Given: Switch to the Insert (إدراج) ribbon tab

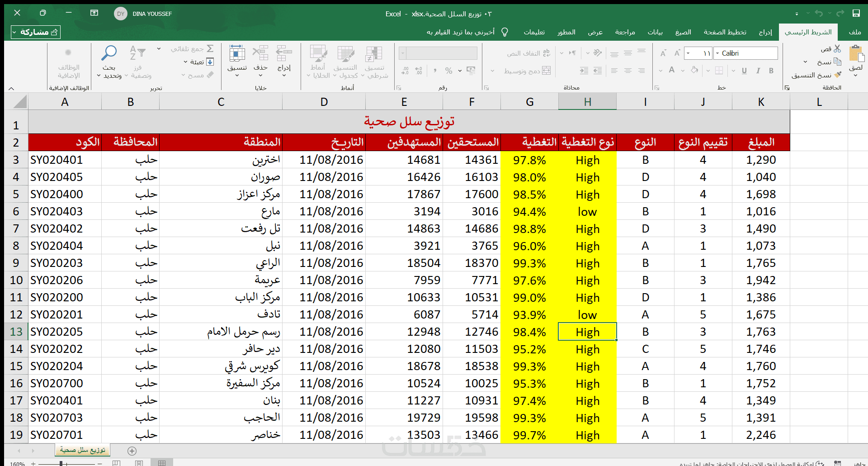Looking at the screenshot, I should pos(765,32).
